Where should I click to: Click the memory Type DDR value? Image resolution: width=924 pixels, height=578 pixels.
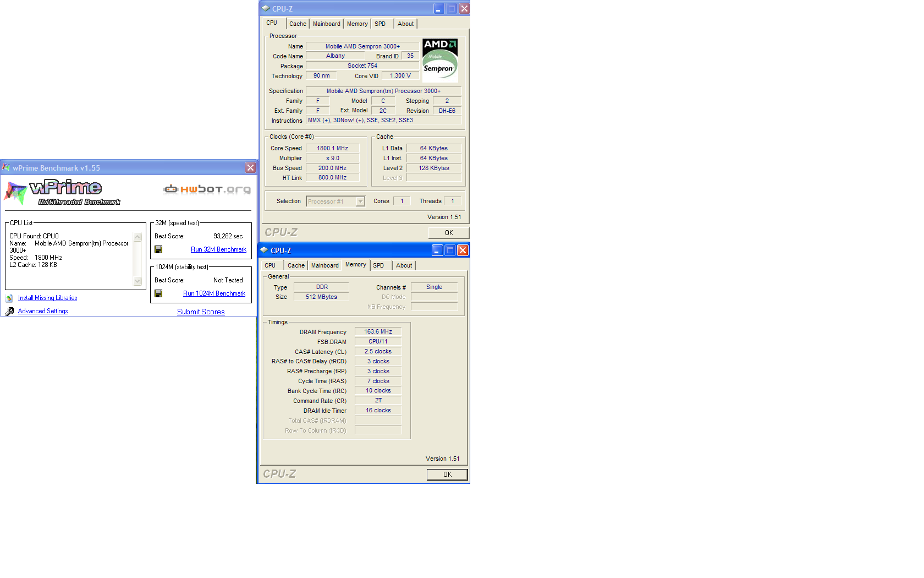coord(322,287)
